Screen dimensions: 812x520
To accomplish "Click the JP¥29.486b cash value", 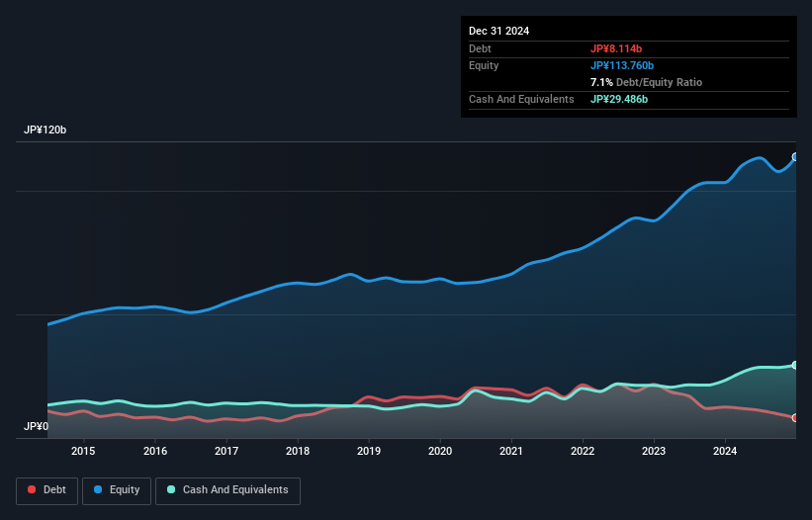I will click(x=619, y=99).
